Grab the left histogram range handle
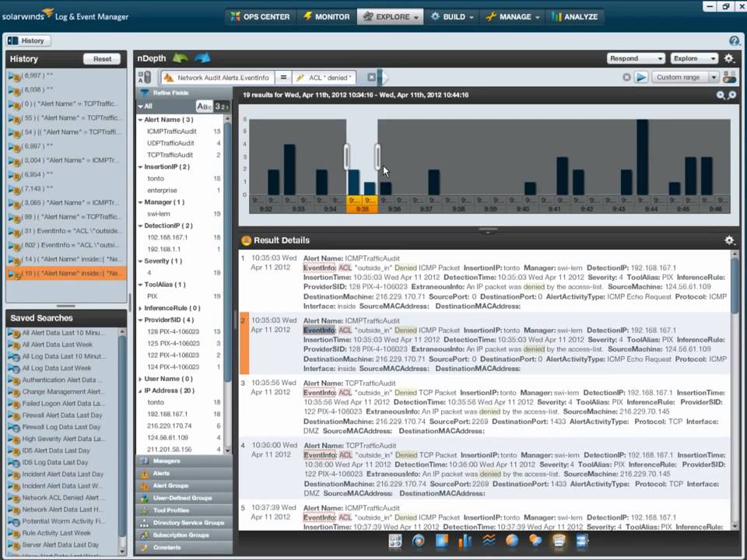Image resolution: width=747 pixels, height=560 pixels. [347, 156]
